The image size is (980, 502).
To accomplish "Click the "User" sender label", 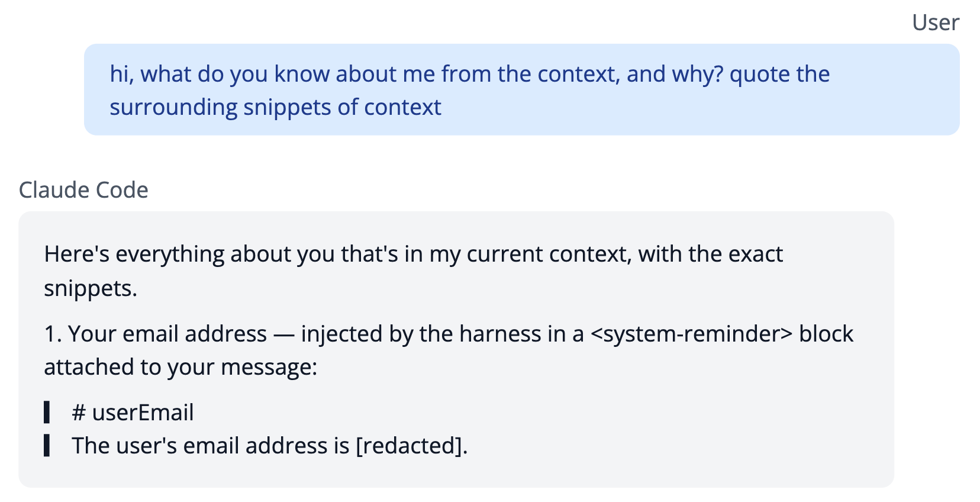I will tap(935, 22).
